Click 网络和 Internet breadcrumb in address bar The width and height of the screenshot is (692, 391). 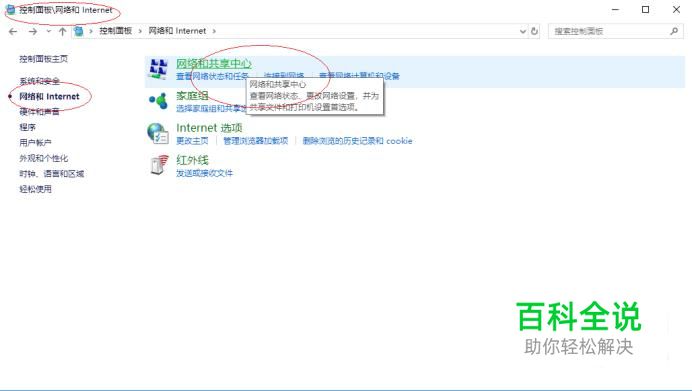pyautogui.click(x=177, y=31)
